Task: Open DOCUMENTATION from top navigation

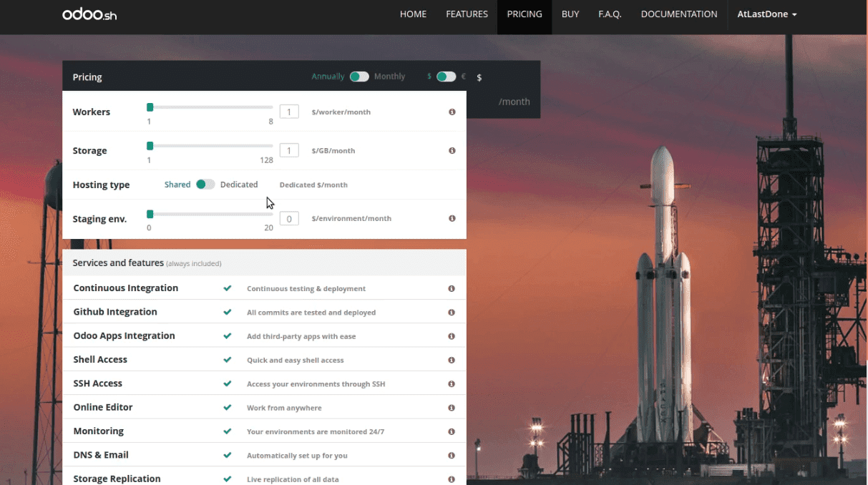Action: click(x=679, y=14)
